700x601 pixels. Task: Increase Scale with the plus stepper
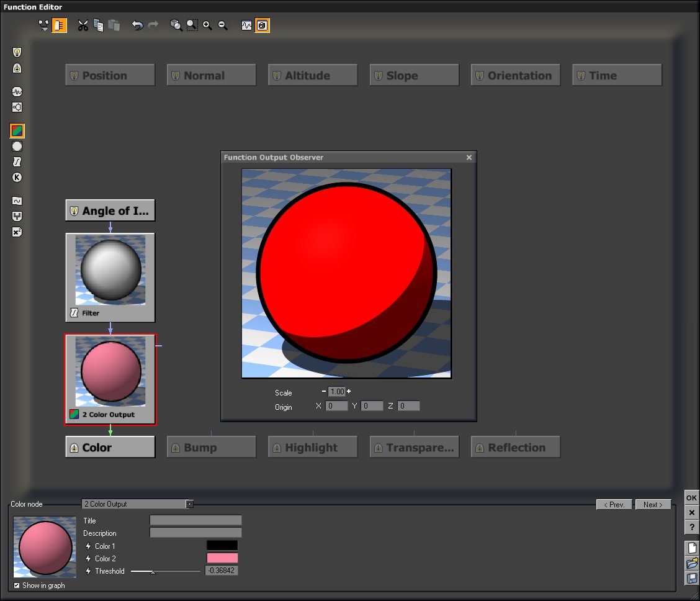[349, 392]
